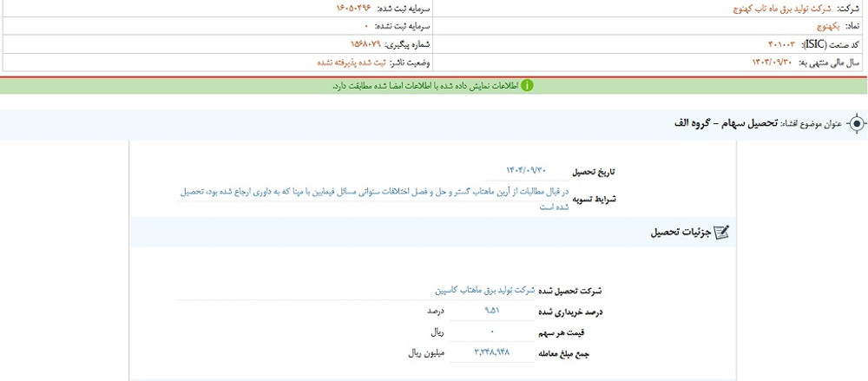The height and width of the screenshot is (381, 868).
Task: Click the تاریخ تحصیل label
Action: click(x=594, y=172)
